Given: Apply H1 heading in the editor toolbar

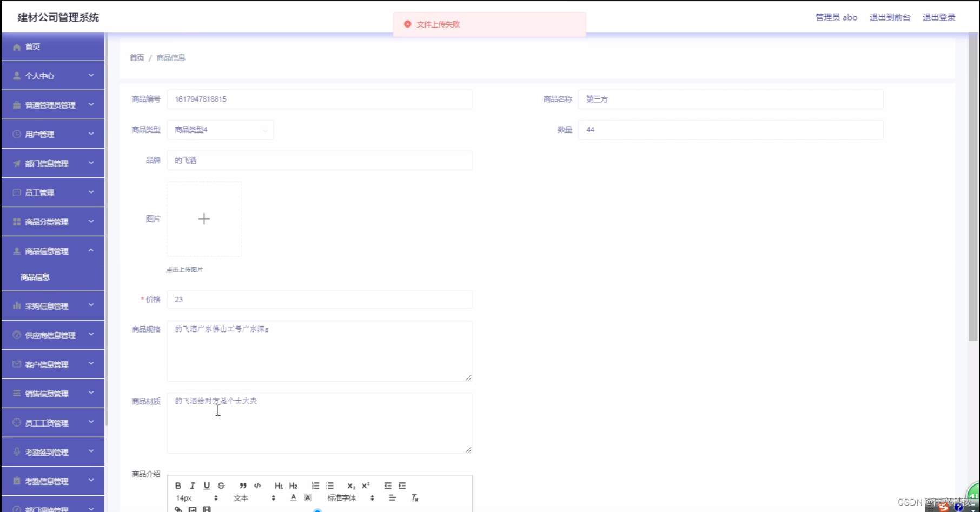Looking at the screenshot, I should [279, 486].
